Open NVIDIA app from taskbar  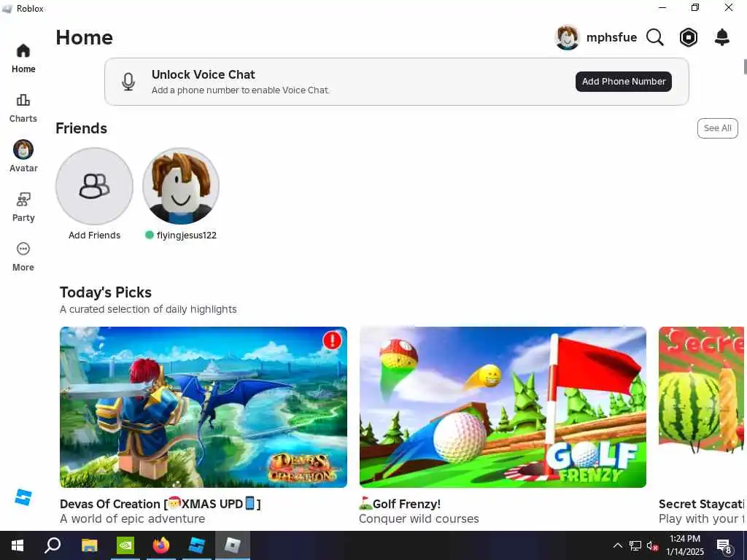point(125,545)
